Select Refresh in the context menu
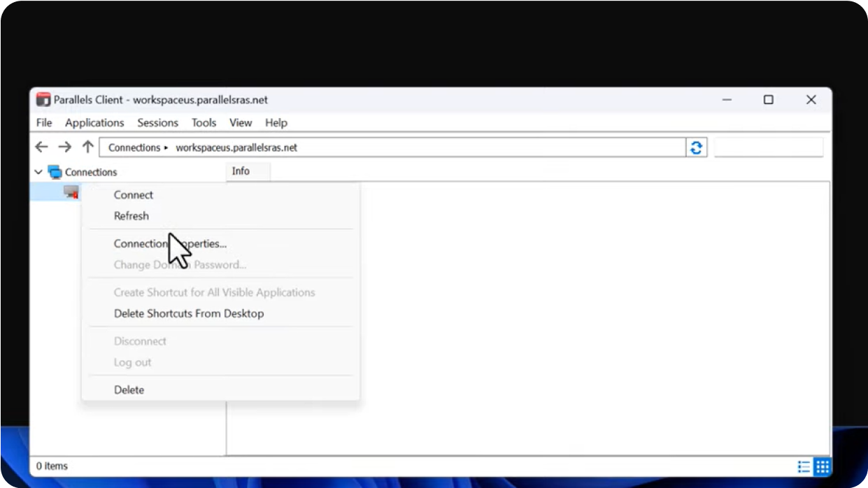 (x=131, y=216)
